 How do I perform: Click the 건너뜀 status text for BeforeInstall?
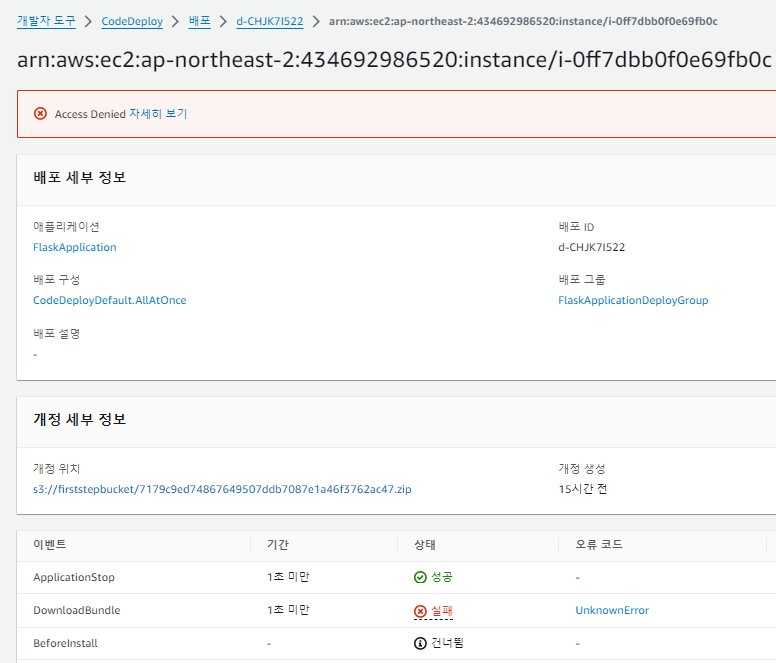coord(447,643)
